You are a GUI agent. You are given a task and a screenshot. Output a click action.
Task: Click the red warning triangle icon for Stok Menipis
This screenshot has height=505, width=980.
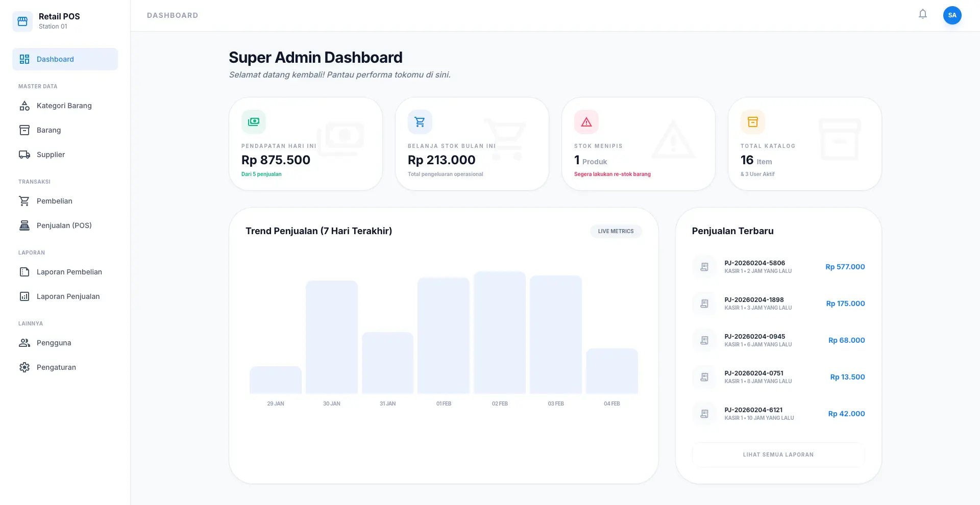(x=586, y=122)
